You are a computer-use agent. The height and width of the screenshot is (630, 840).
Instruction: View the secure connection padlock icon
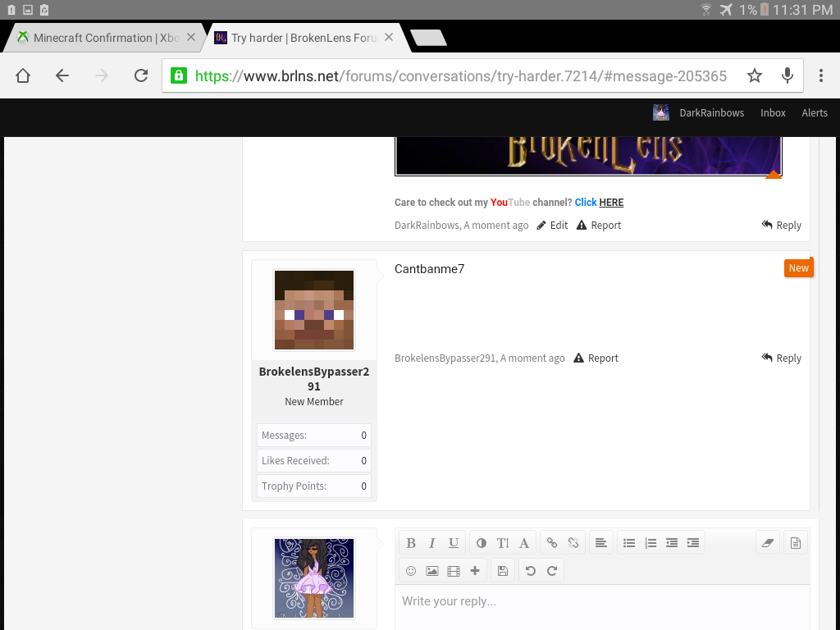click(178, 75)
